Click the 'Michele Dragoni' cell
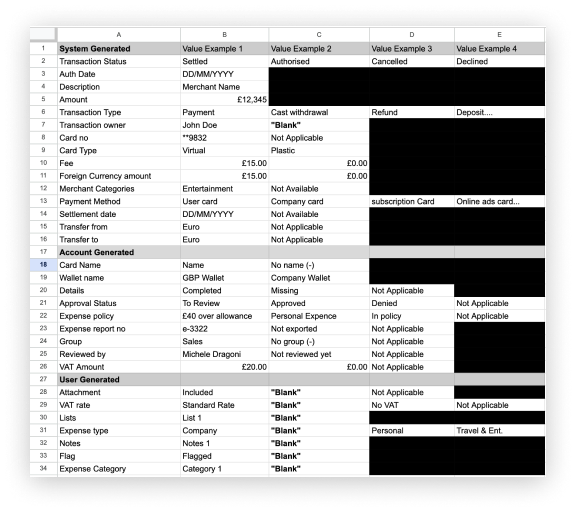This screenshot has height=511, width=576. coord(224,354)
